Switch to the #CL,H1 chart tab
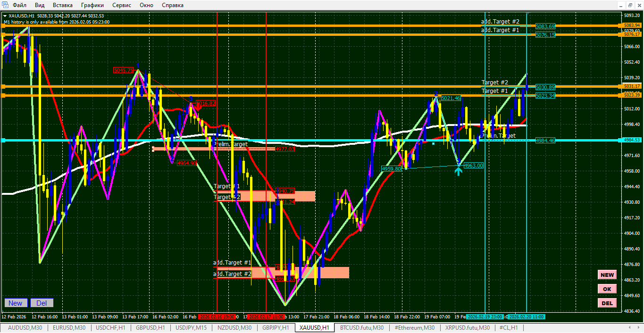 point(510,328)
